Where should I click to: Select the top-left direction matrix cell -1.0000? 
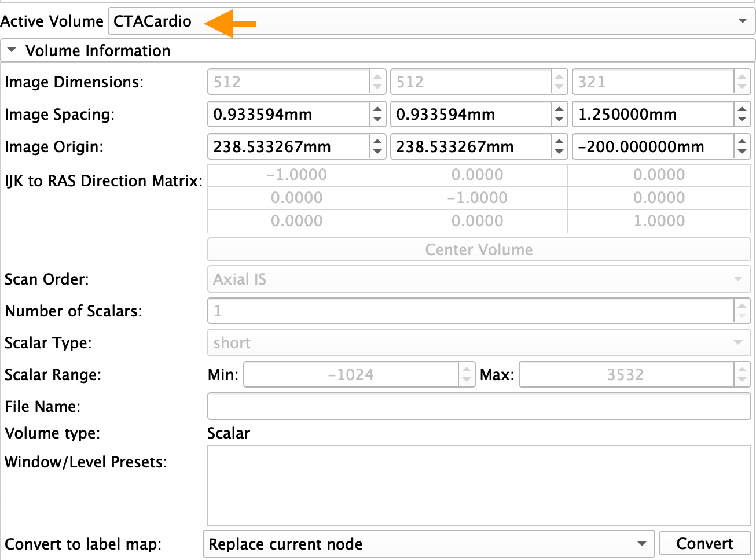pyautogui.click(x=297, y=175)
